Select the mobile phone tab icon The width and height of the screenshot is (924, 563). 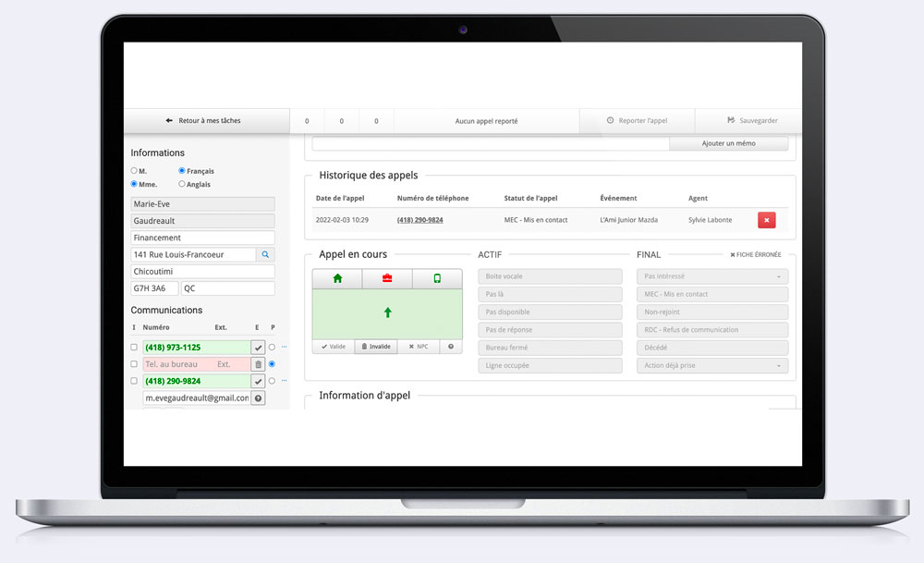pos(437,278)
